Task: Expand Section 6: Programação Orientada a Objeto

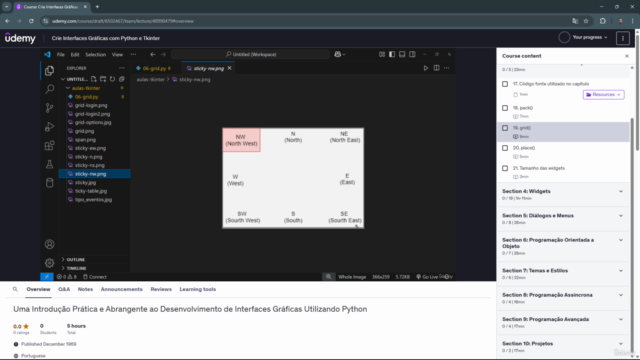Action: coord(563,246)
